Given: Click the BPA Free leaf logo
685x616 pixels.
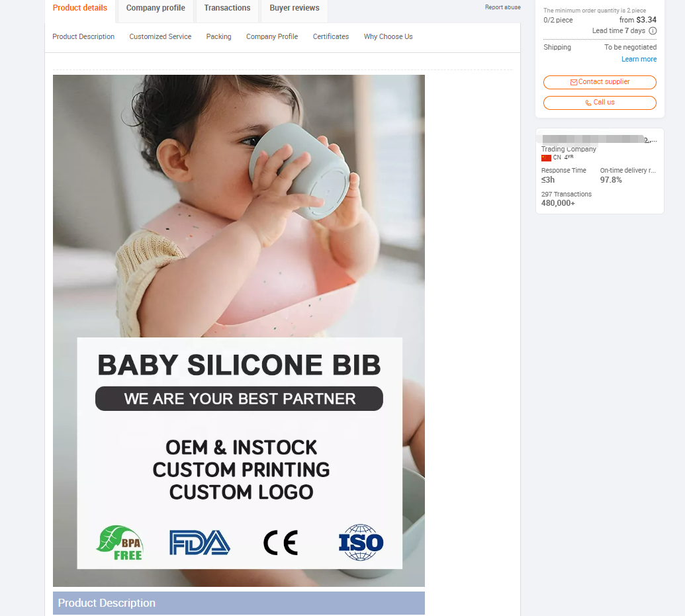Looking at the screenshot, I should click(120, 543).
